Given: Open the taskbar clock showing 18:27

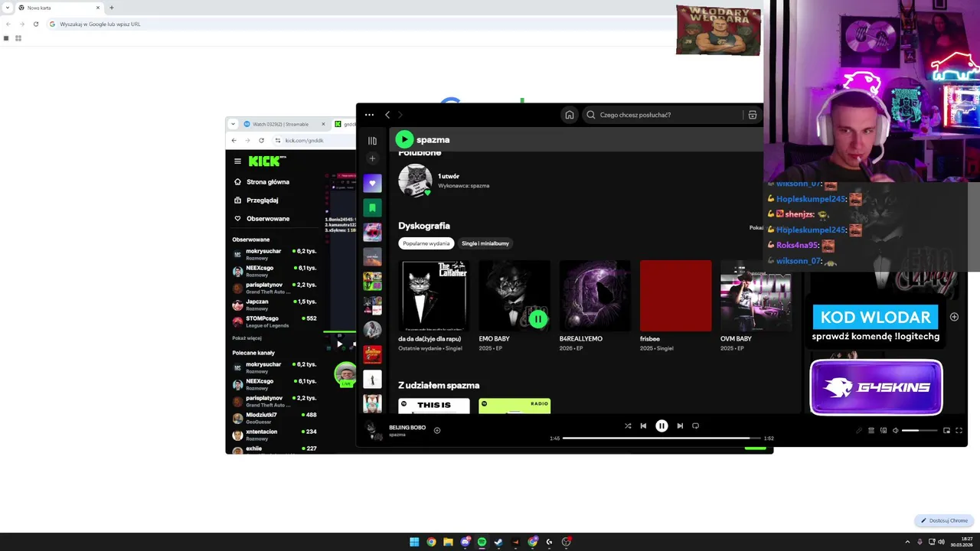Looking at the screenshot, I should pos(962,542).
